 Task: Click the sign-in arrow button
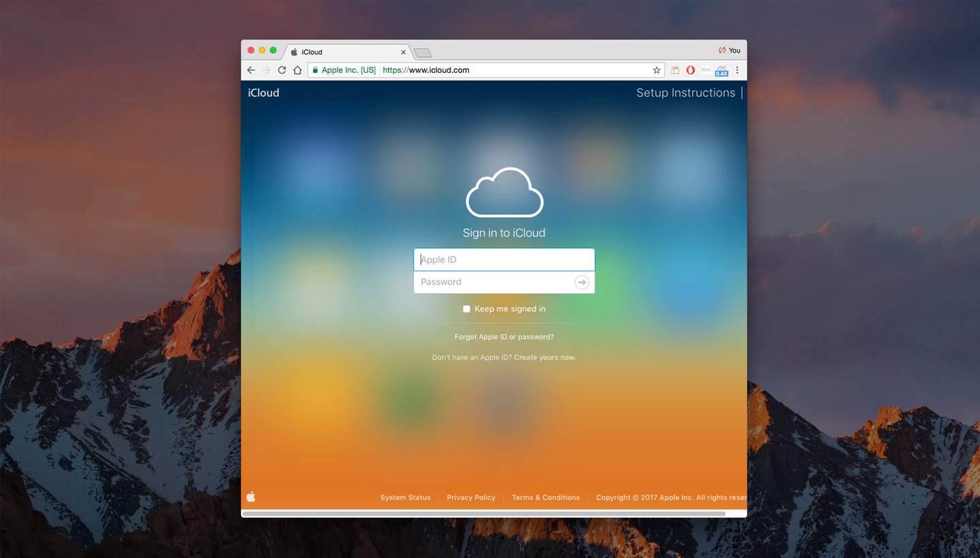click(582, 282)
